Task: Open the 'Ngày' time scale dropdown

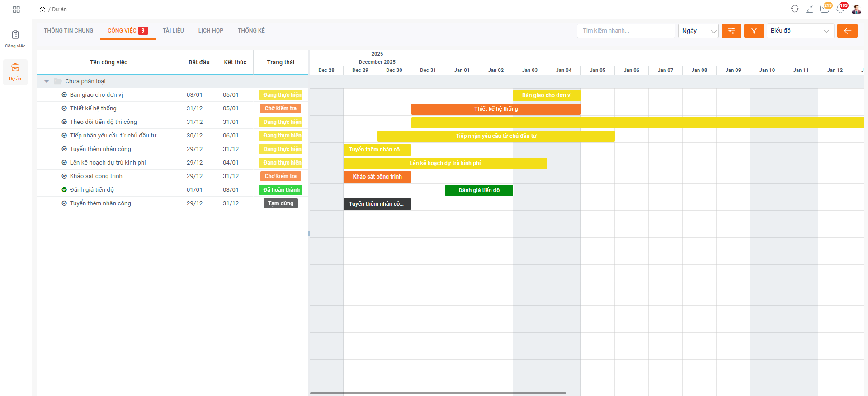Action: [698, 31]
